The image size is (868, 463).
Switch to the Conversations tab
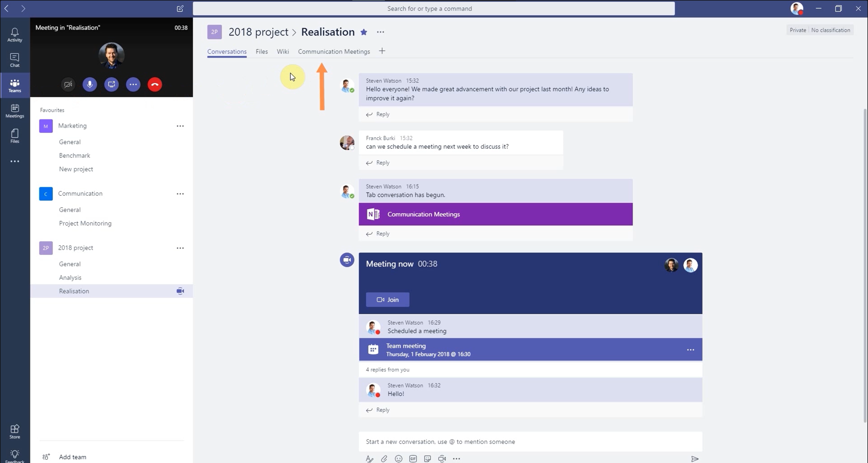click(227, 52)
